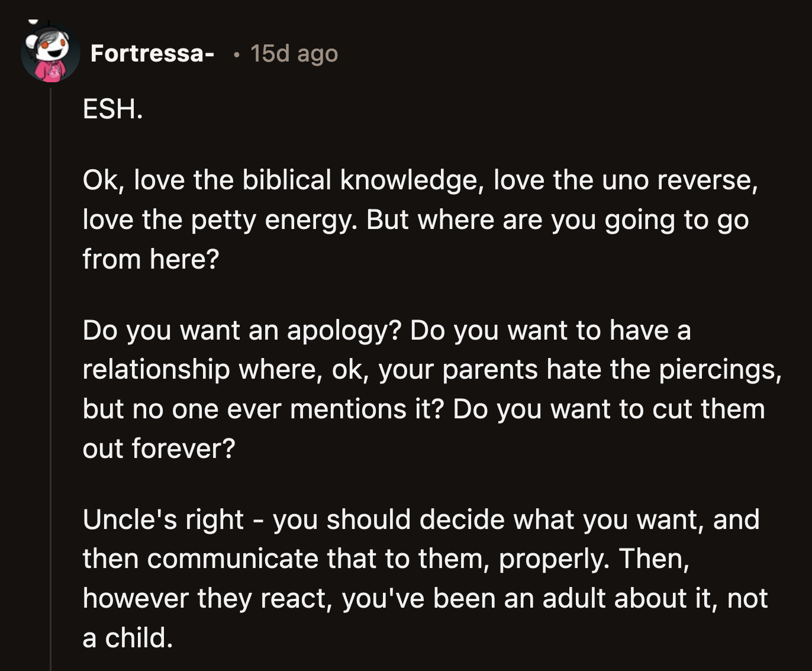Click the word "adult" in the comment

click(x=574, y=598)
